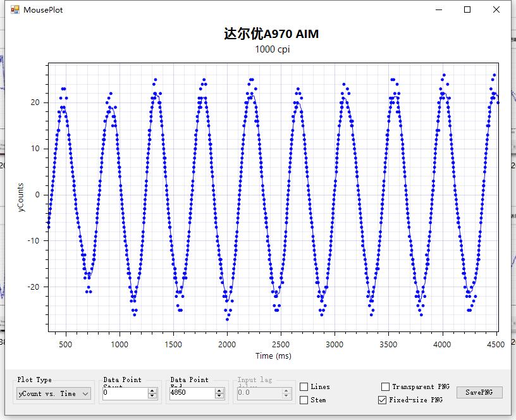
Task: Click the Data Point Start input field
Action: click(125, 393)
